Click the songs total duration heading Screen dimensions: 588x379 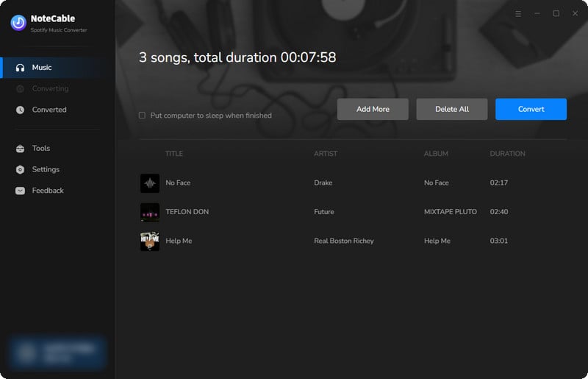click(x=237, y=57)
